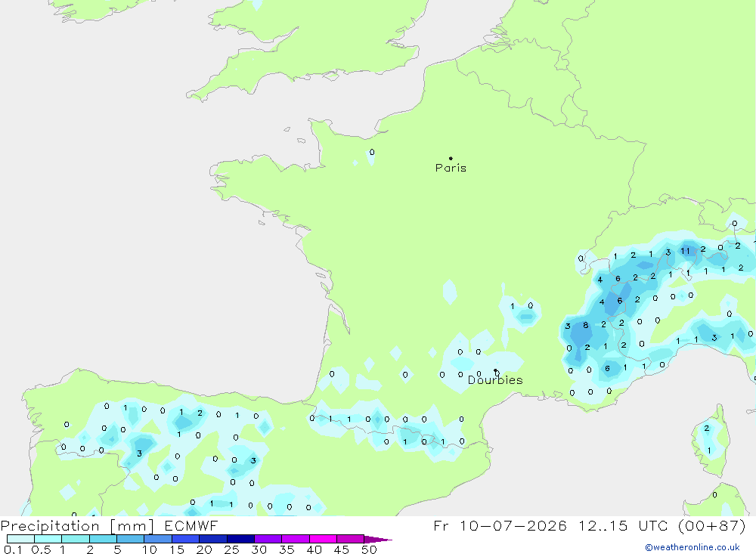Click the '(00+87)' forecast step text
The image size is (756, 554).
click(711, 525)
